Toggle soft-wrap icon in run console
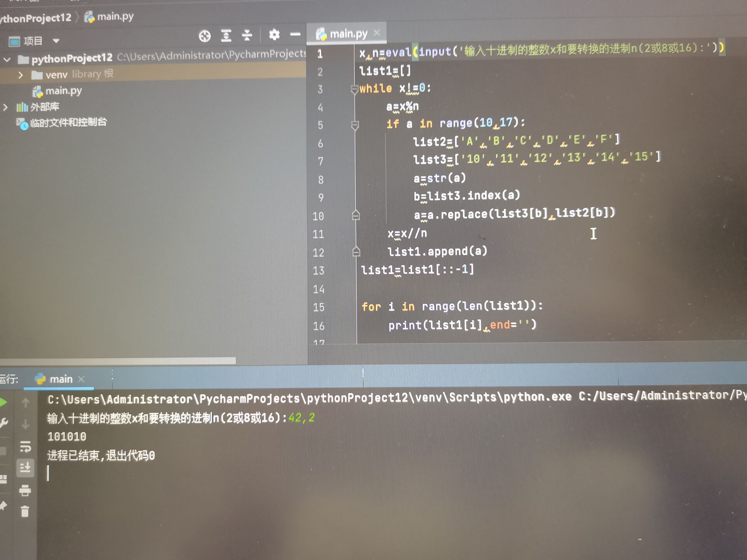Image resolution: width=747 pixels, height=560 pixels. (25, 446)
